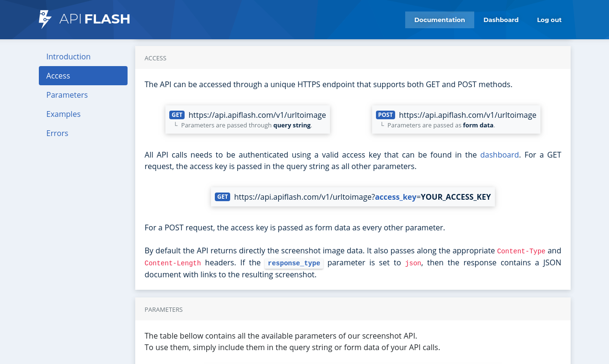The height and width of the screenshot is (364, 609).
Task: Open Errors in the sidebar
Action: click(83, 133)
